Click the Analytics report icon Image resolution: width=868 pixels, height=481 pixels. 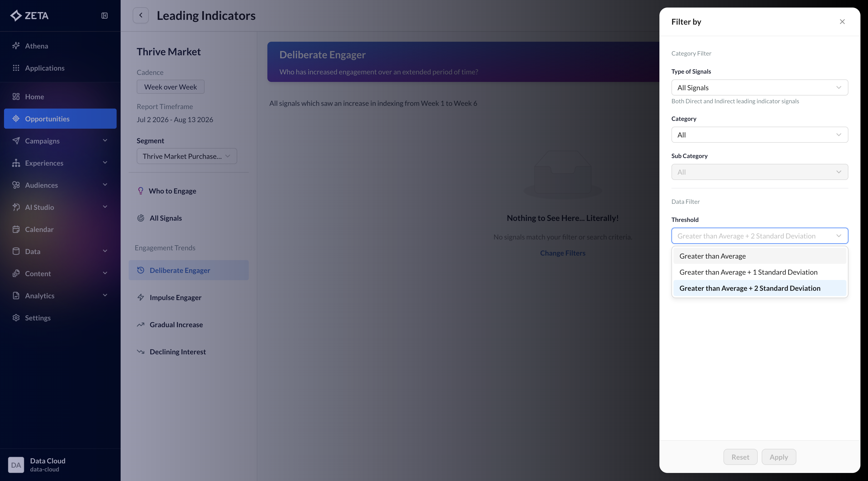[16, 295]
